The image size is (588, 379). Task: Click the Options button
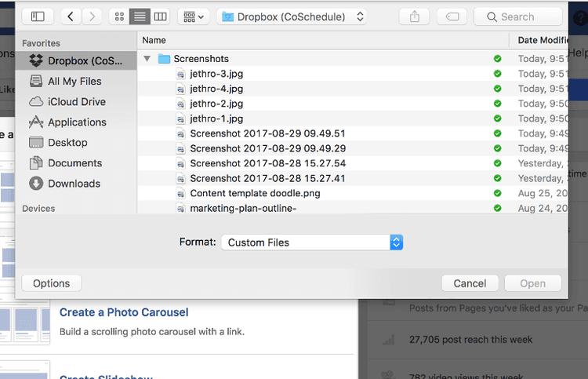coord(52,283)
